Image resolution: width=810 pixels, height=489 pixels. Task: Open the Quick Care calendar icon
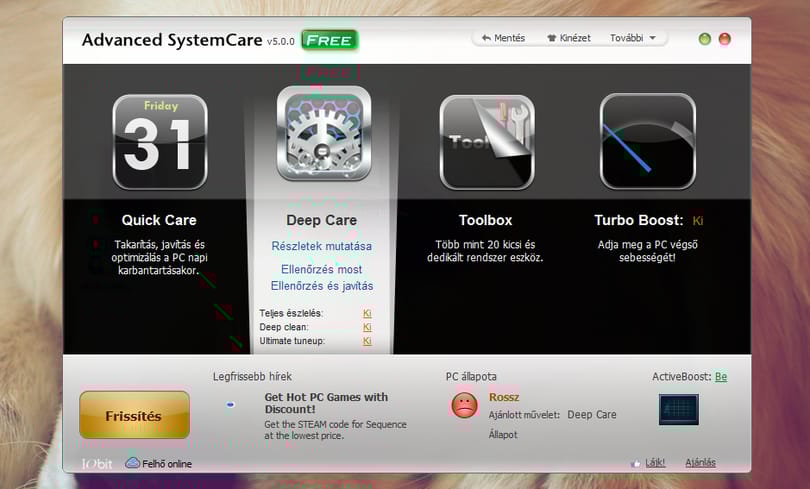160,142
